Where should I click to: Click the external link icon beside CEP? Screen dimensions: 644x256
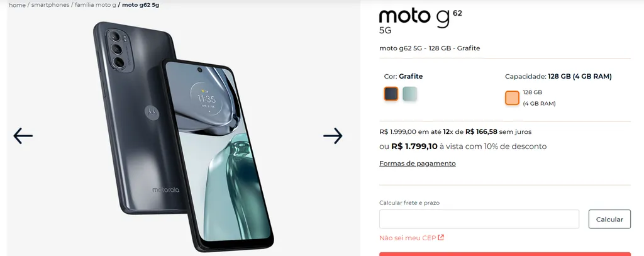[x=441, y=237]
